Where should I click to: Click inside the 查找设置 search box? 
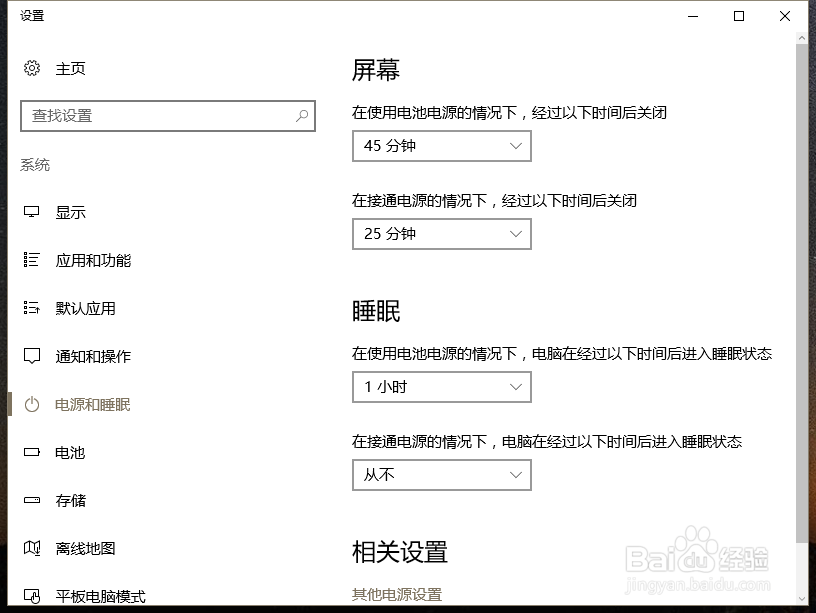150,116
